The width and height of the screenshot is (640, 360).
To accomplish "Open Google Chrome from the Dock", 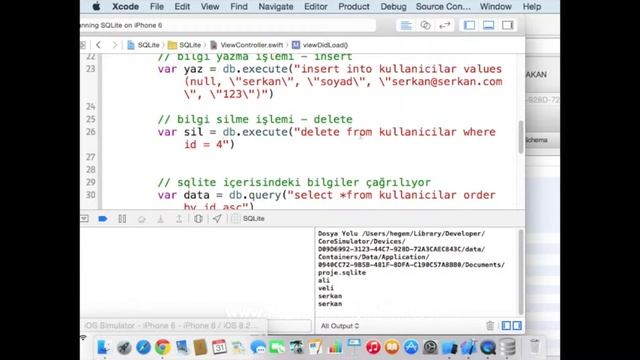I will [162, 347].
